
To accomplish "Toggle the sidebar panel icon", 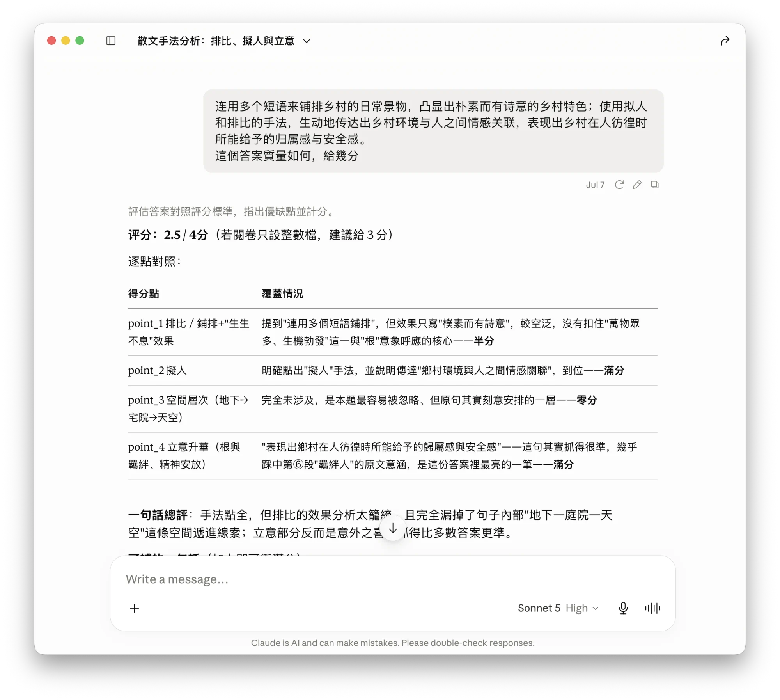I will (x=111, y=41).
